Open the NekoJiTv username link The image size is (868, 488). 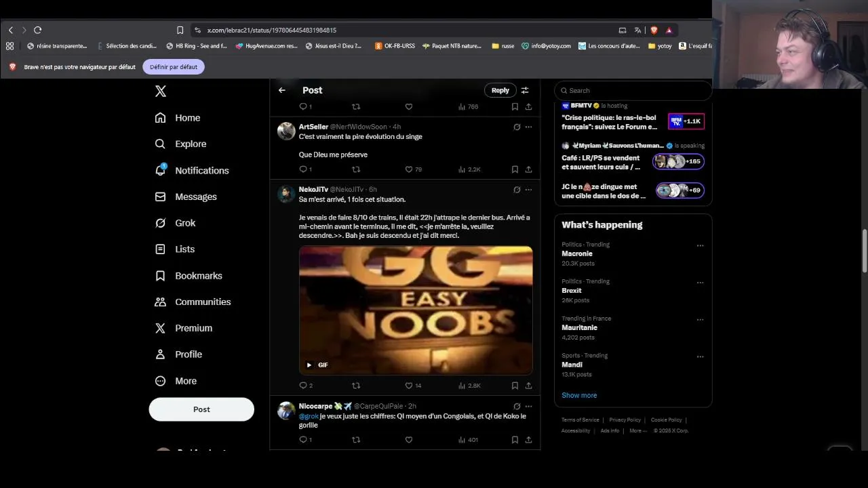click(313, 190)
